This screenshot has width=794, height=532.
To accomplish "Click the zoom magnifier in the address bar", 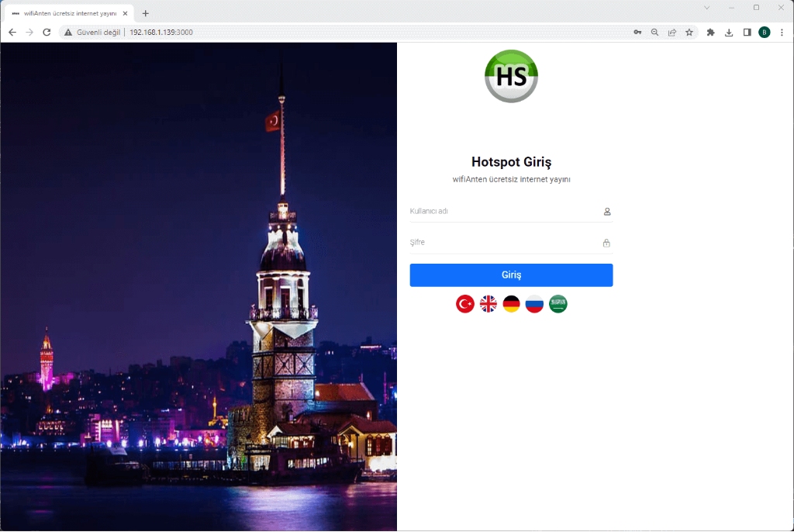I will click(654, 33).
